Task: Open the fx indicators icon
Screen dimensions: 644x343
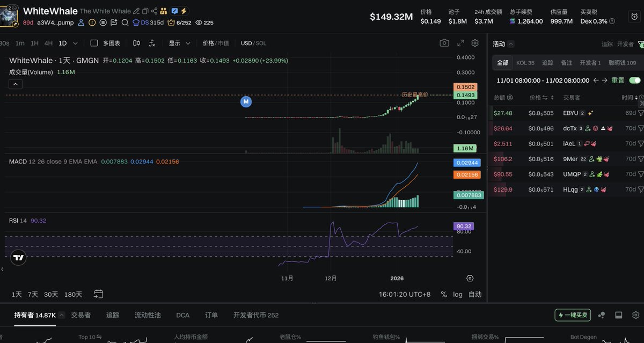Action: tap(152, 43)
